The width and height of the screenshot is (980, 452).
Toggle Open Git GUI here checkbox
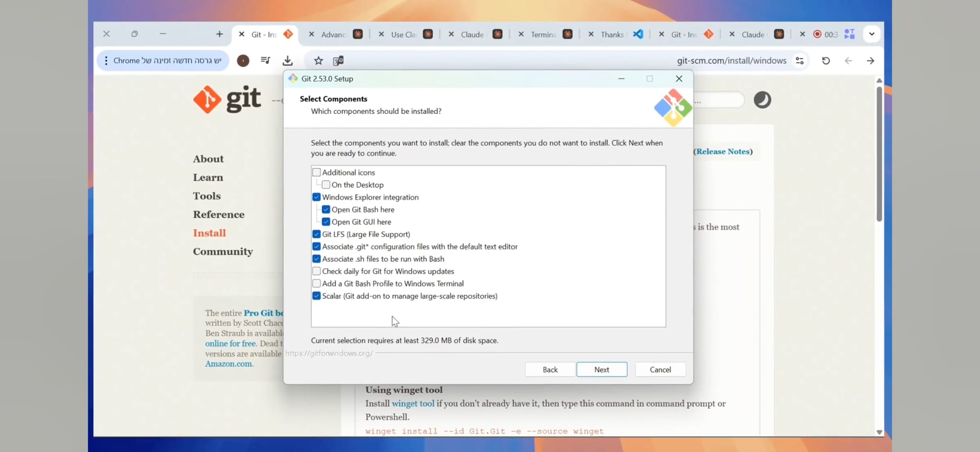click(326, 222)
